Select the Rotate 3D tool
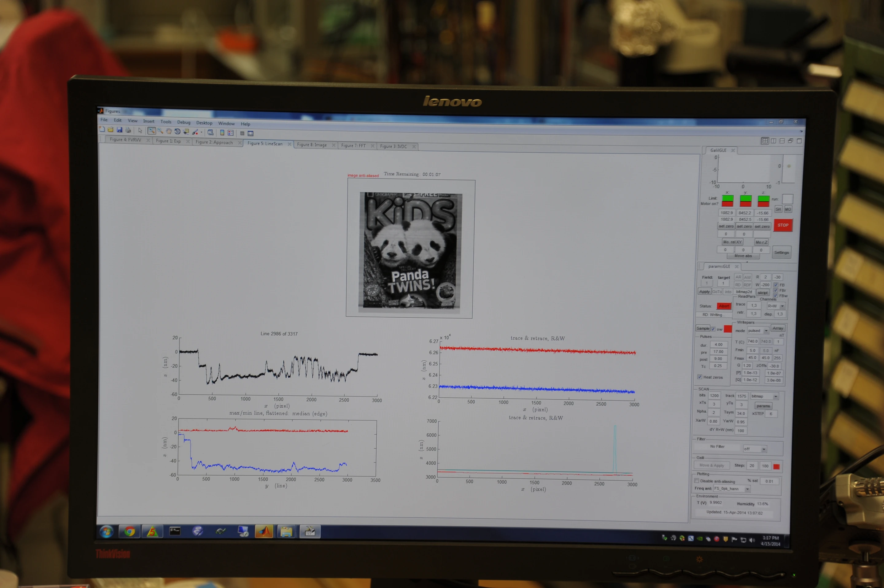The width and height of the screenshot is (884, 588). click(x=177, y=132)
